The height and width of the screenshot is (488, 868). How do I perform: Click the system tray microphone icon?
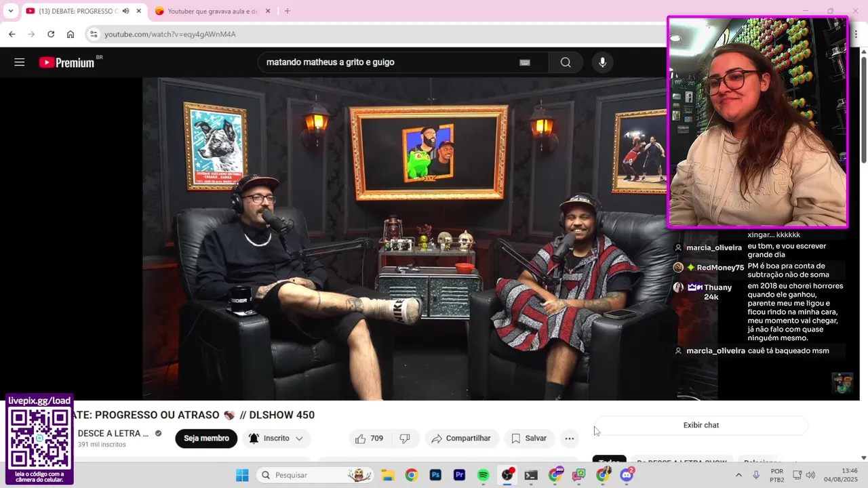coord(756,475)
